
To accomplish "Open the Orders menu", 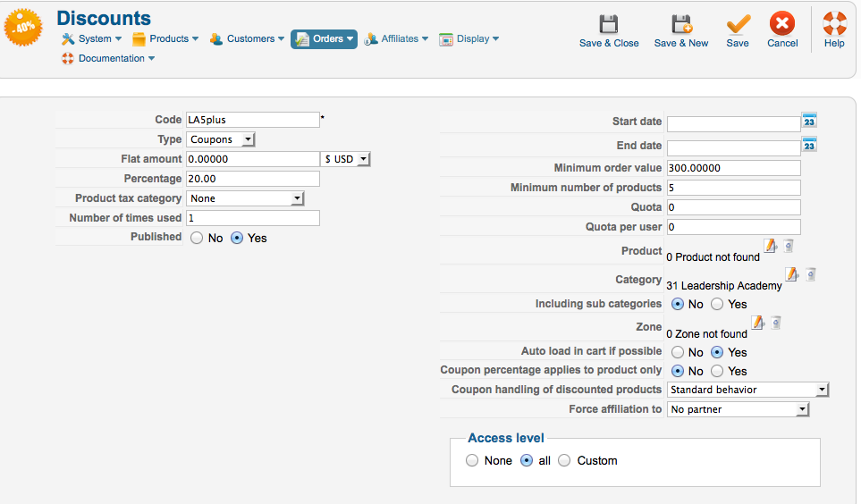I will (324, 38).
